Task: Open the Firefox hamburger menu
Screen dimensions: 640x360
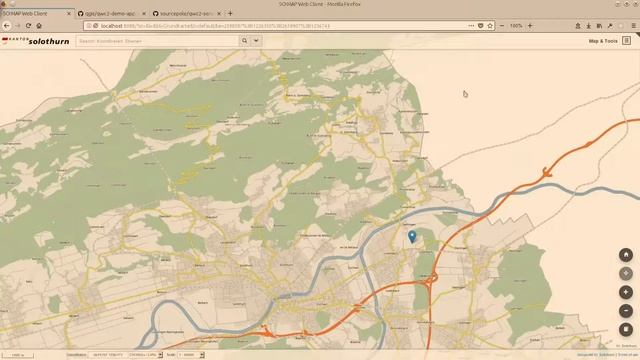Action: click(x=633, y=26)
